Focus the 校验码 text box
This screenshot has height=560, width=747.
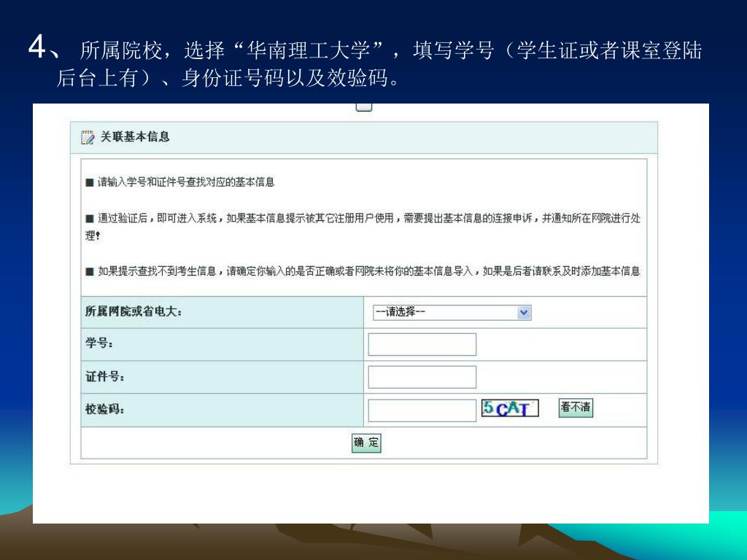422,410
